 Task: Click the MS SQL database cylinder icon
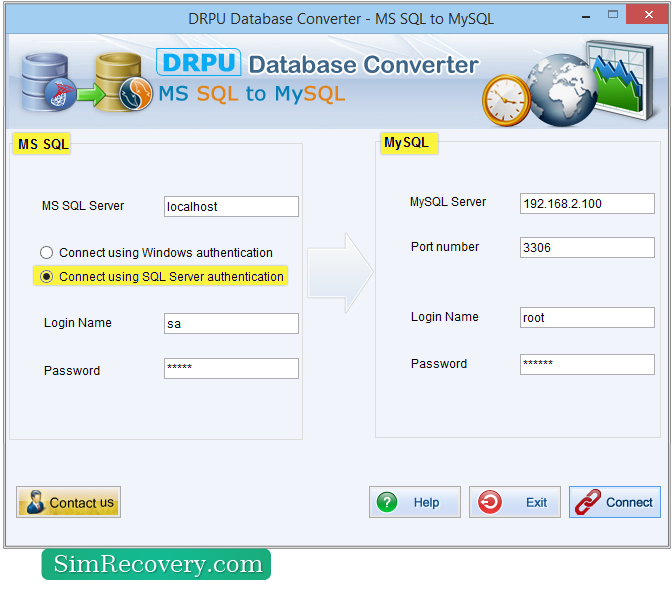point(47,82)
